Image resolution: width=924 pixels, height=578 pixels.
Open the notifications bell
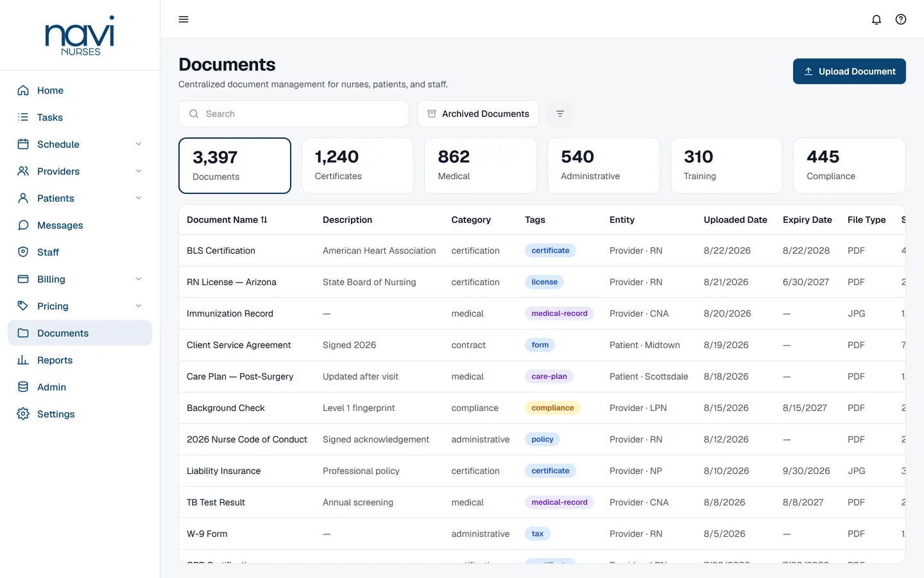[877, 19]
